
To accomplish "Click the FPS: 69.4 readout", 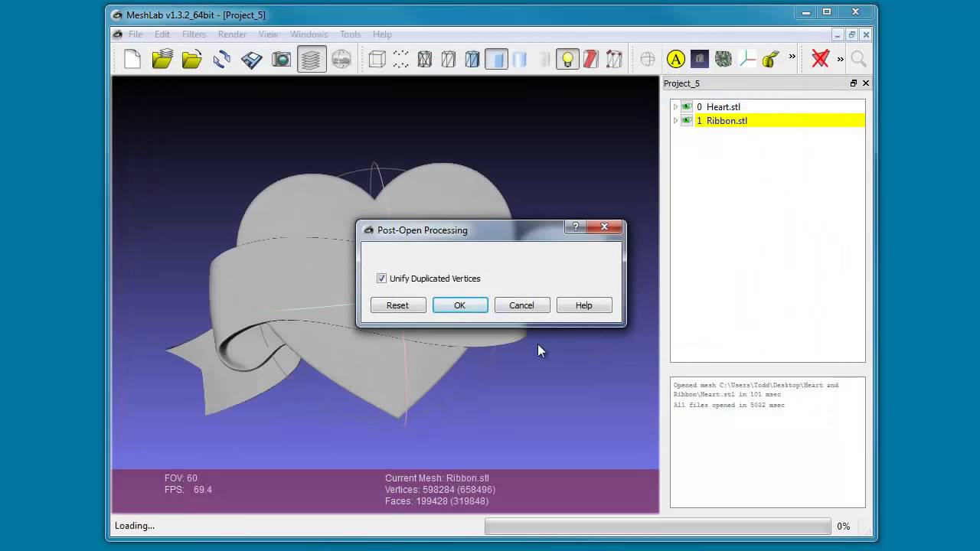I will (x=188, y=490).
